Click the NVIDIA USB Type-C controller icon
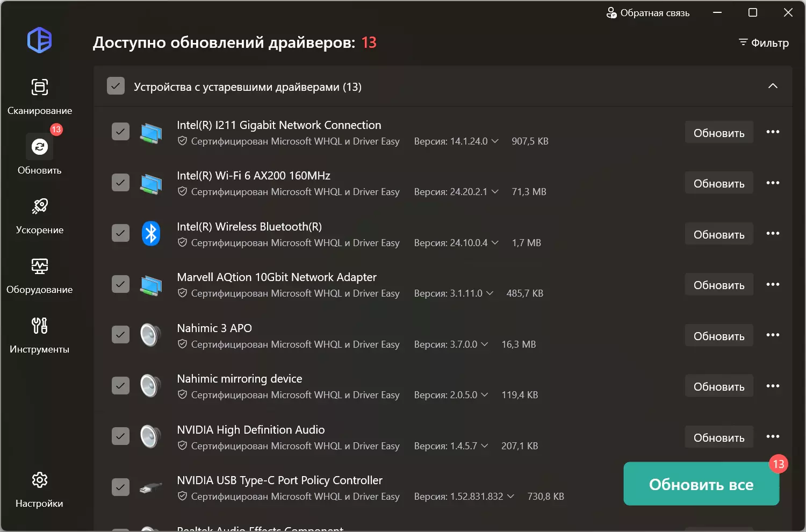Screen dimensions: 806x532 click(151, 487)
